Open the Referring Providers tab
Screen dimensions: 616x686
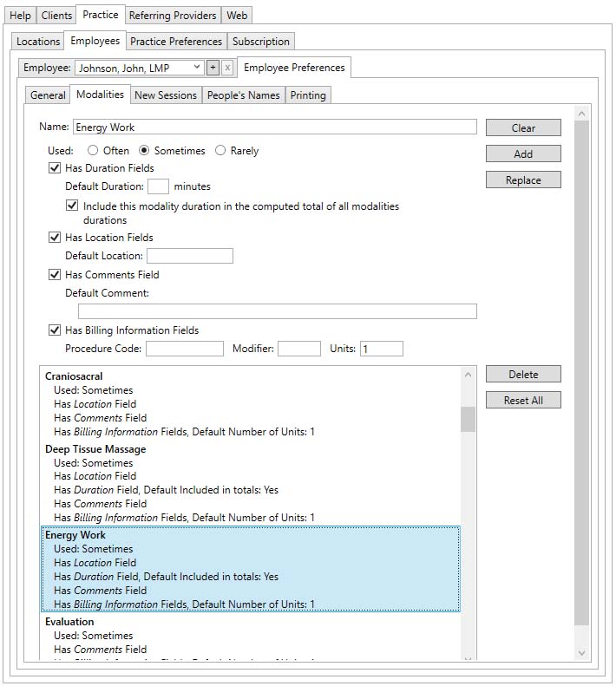click(173, 16)
